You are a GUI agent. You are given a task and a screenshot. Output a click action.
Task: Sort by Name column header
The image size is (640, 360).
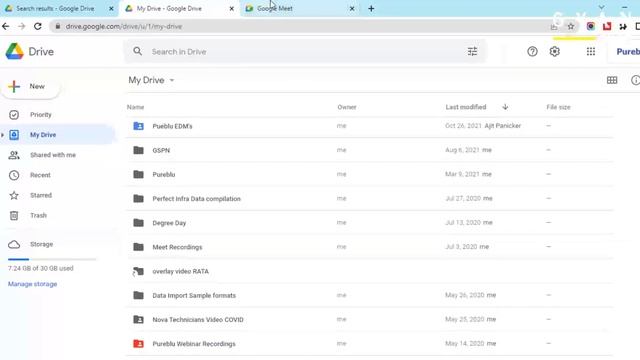[136, 107]
